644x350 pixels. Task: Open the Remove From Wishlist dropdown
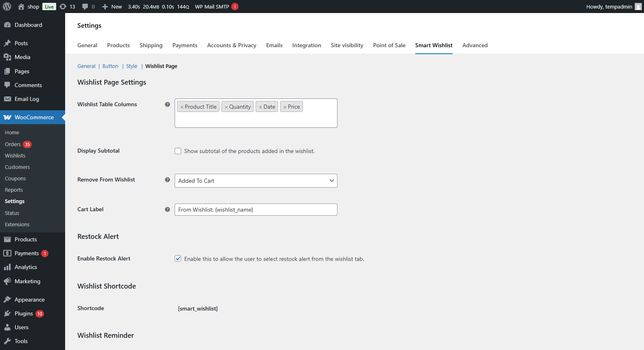256,181
